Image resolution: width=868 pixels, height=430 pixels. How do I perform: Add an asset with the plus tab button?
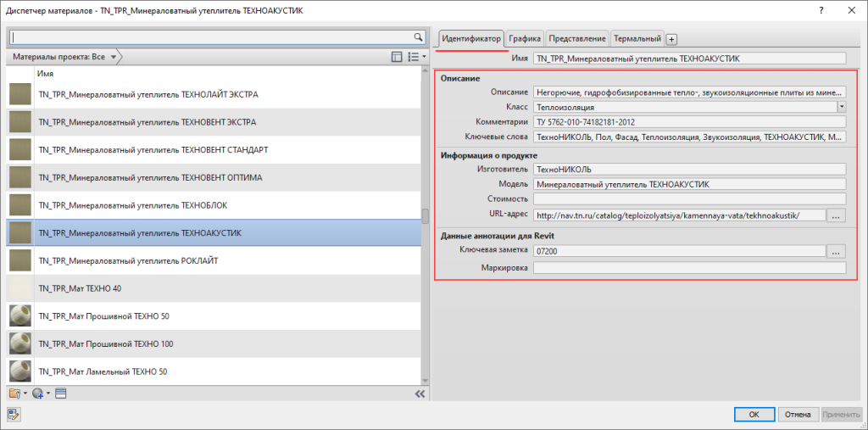tap(671, 39)
